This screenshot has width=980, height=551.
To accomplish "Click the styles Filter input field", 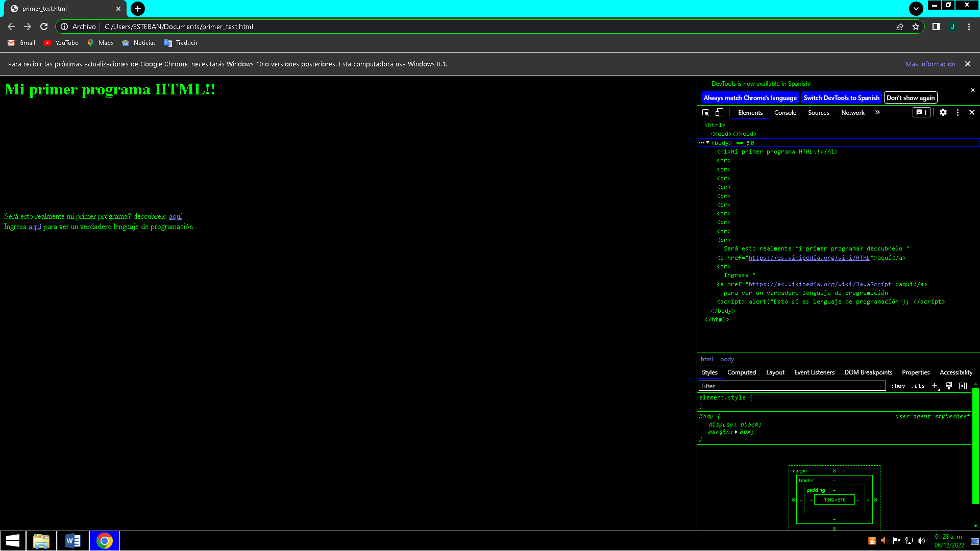I will pos(792,386).
